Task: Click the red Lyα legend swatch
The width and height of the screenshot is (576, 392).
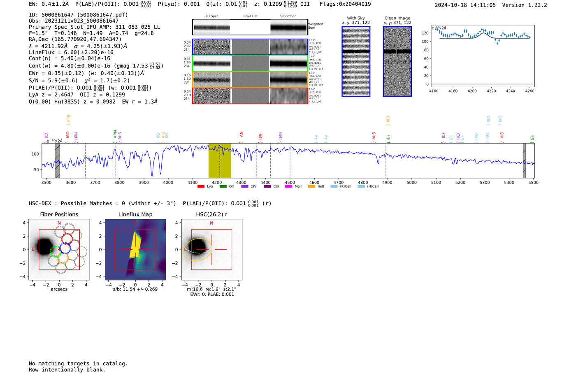Action: coord(201,187)
